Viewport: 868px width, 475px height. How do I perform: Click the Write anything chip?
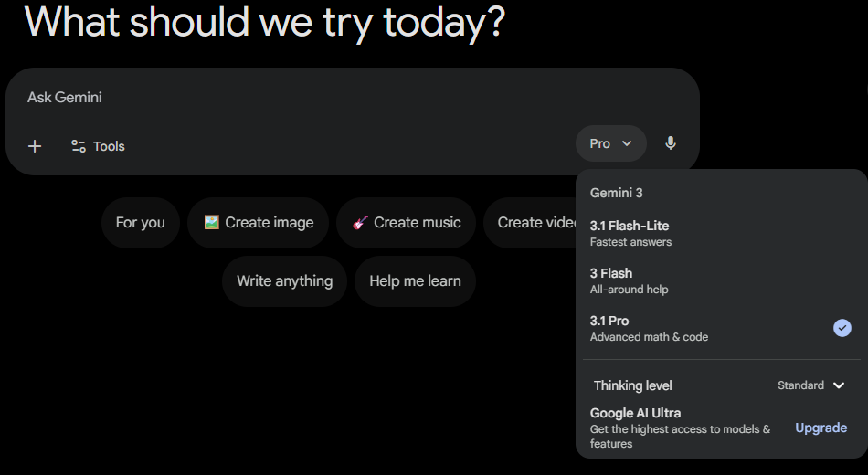tap(284, 280)
